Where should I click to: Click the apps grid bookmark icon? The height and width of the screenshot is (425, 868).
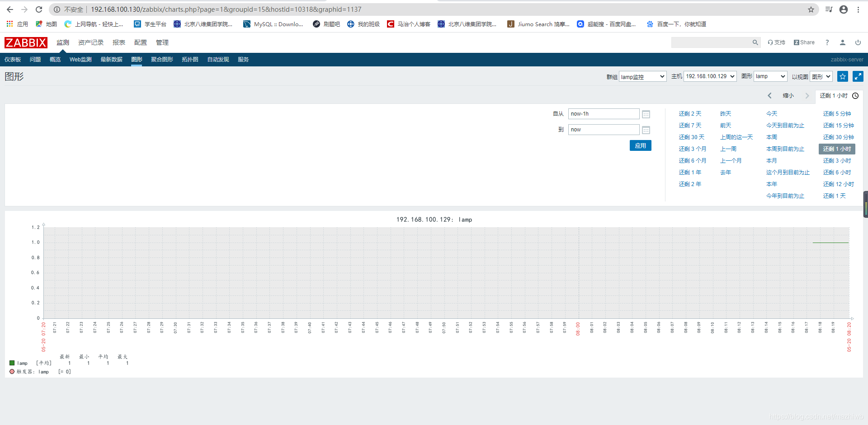(9, 24)
